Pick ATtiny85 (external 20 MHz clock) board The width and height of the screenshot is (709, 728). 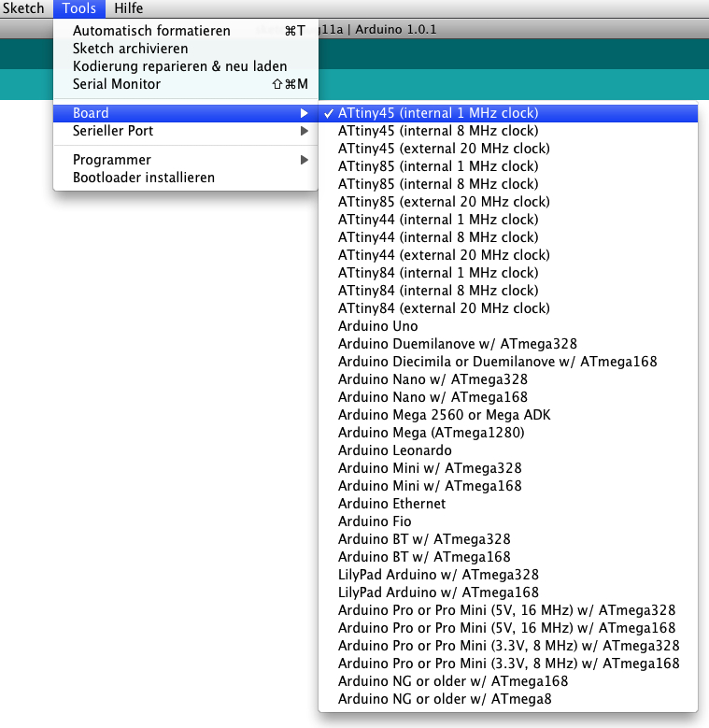443,202
